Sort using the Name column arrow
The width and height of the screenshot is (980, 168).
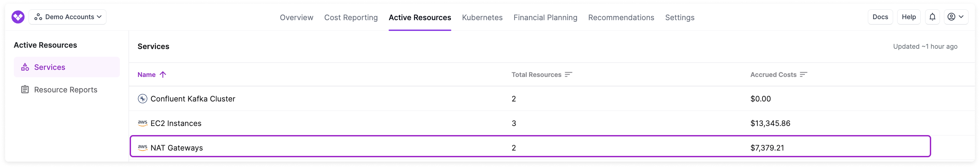pyautogui.click(x=163, y=75)
